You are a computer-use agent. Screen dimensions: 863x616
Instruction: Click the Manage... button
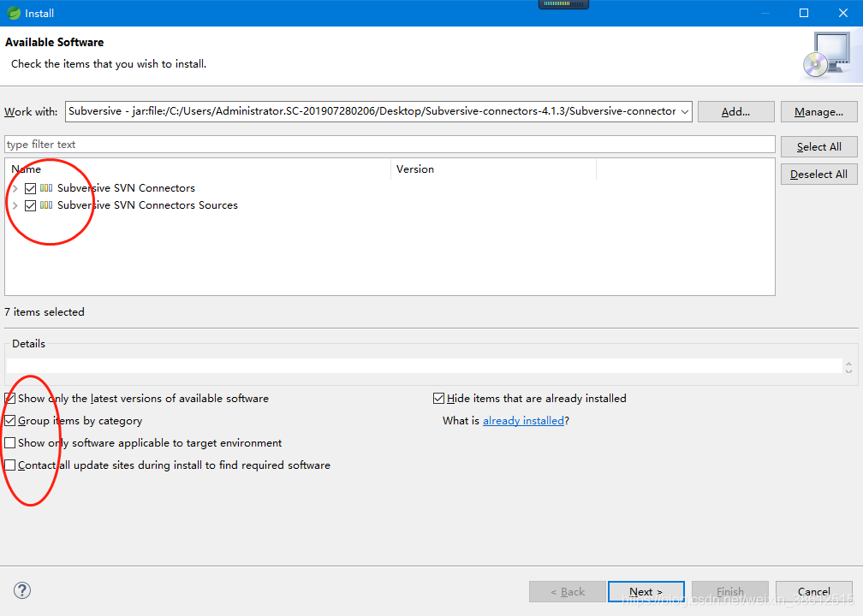[818, 111]
